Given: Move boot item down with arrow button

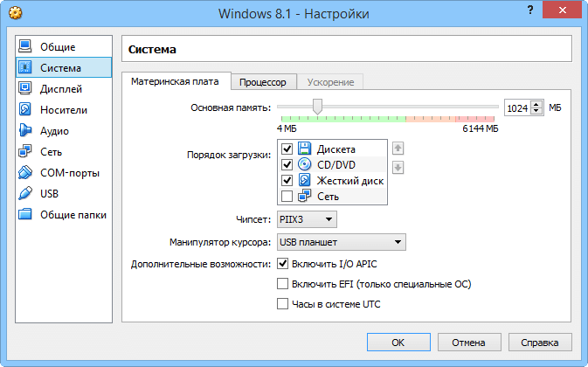Looking at the screenshot, I should tap(398, 168).
